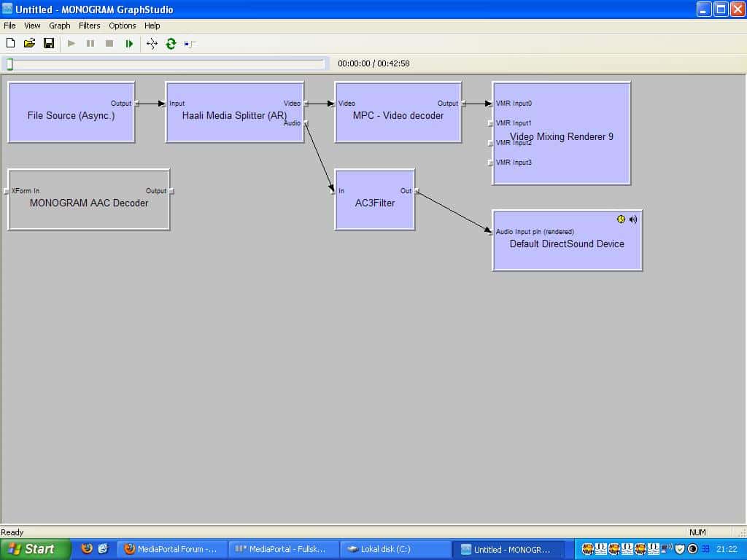Click the AAC Decoder's Output pin
Screen dimensions: 747x560
[x=172, y=191]
